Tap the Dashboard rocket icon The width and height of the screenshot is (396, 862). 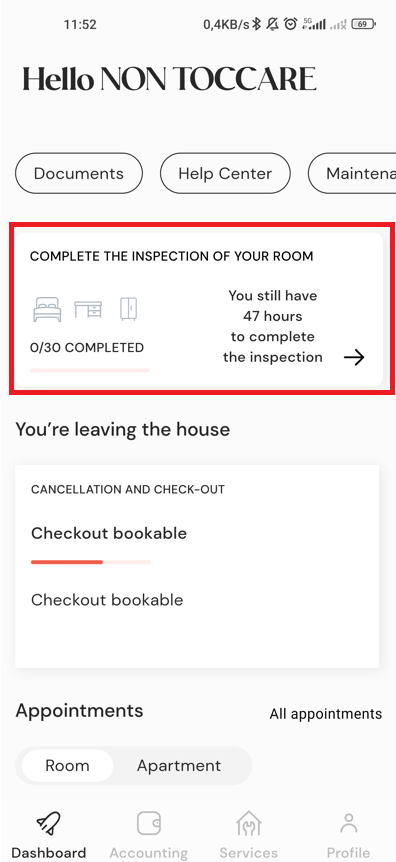click(48, 824)
